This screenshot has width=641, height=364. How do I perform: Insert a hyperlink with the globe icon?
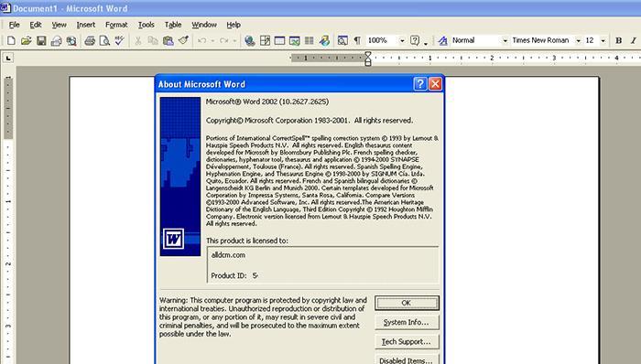(250, 40)
